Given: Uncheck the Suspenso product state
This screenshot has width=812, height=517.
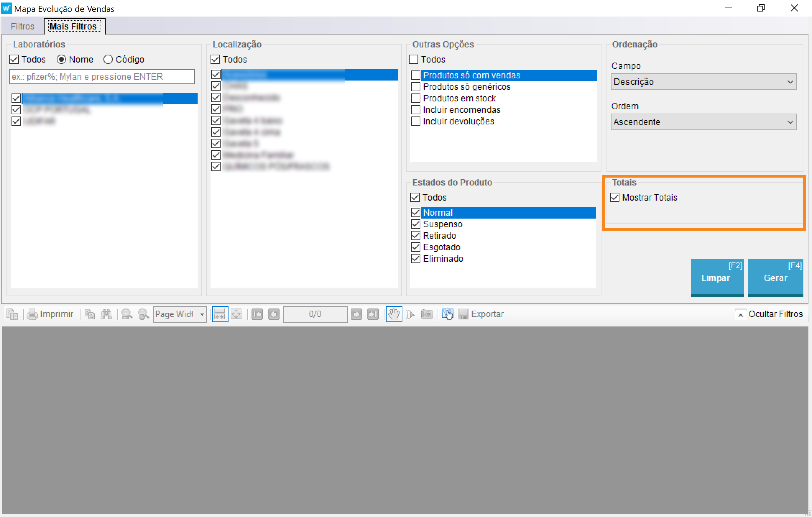Looking at the screenshot, I should click(416, 224).
